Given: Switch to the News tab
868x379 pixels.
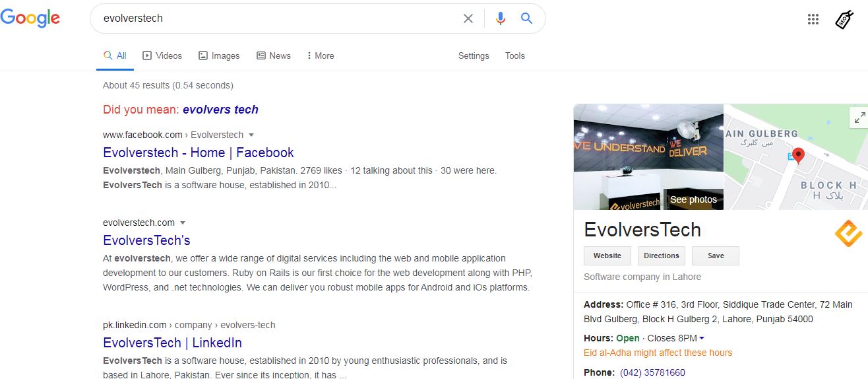Looking at the screenshot, I should click(x=274, y=56).
